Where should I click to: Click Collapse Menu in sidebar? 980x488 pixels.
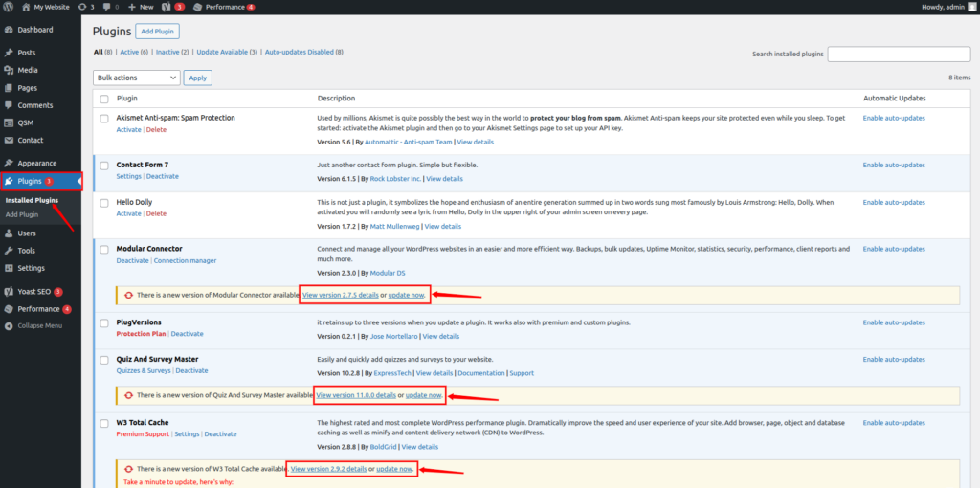(40, 325)
